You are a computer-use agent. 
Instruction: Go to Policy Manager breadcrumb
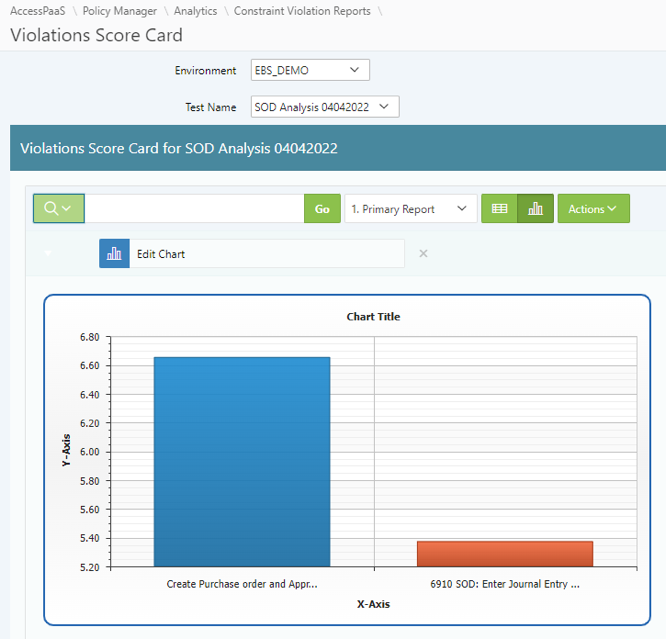click(119, 11)
